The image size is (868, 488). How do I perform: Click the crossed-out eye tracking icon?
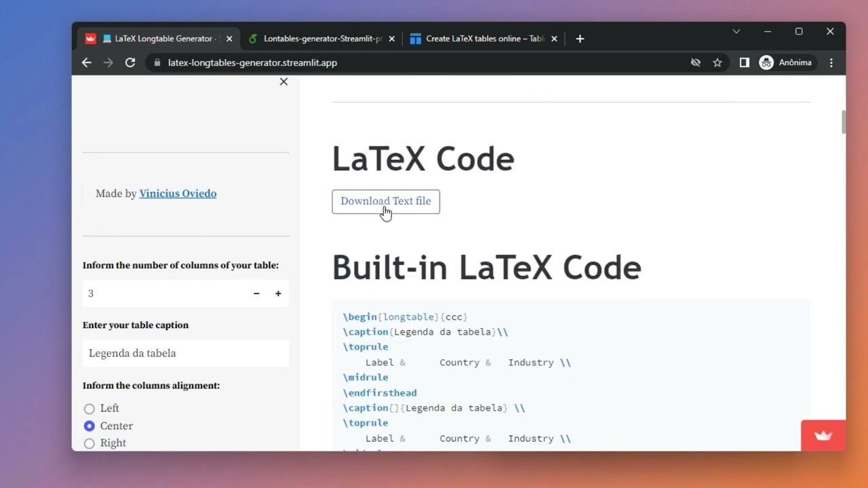[696, 62]
